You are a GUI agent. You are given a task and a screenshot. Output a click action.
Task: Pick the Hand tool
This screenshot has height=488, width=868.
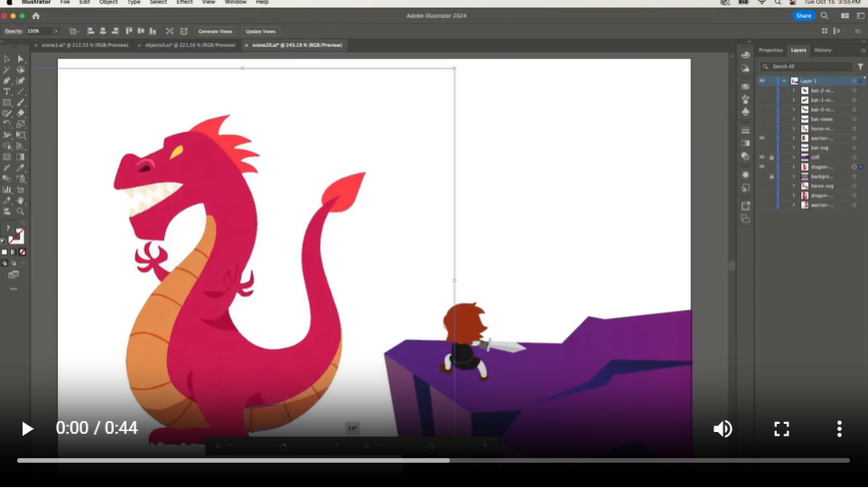tap(21, 201)
